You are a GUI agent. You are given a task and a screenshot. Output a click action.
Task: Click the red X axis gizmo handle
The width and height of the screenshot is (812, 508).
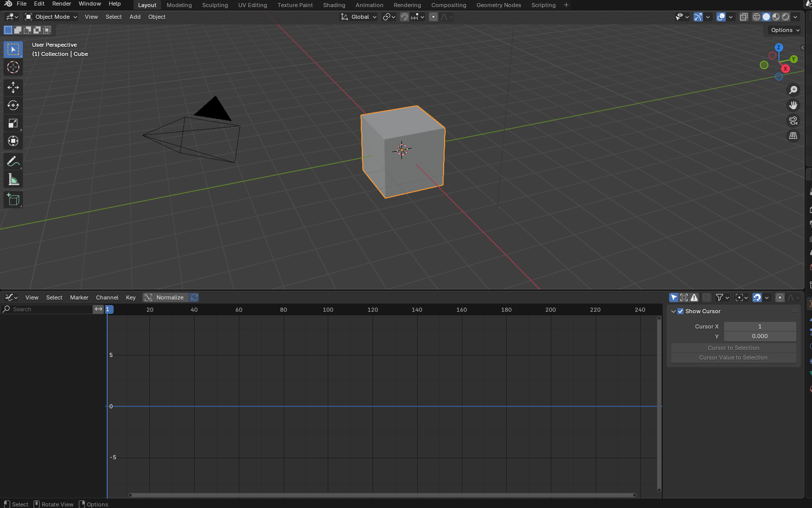point(786,69)
